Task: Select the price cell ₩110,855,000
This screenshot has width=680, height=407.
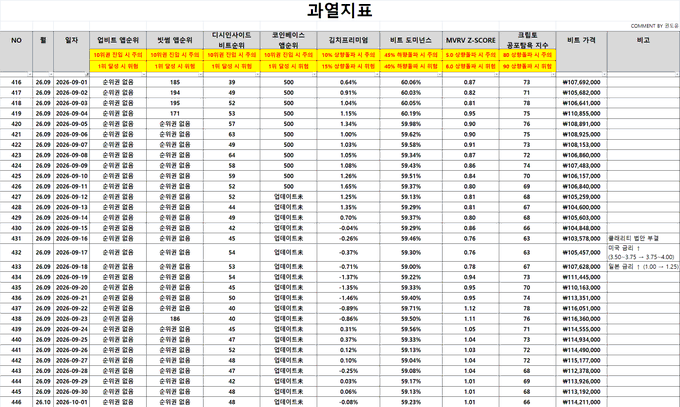Action: [x=582, y=113]
